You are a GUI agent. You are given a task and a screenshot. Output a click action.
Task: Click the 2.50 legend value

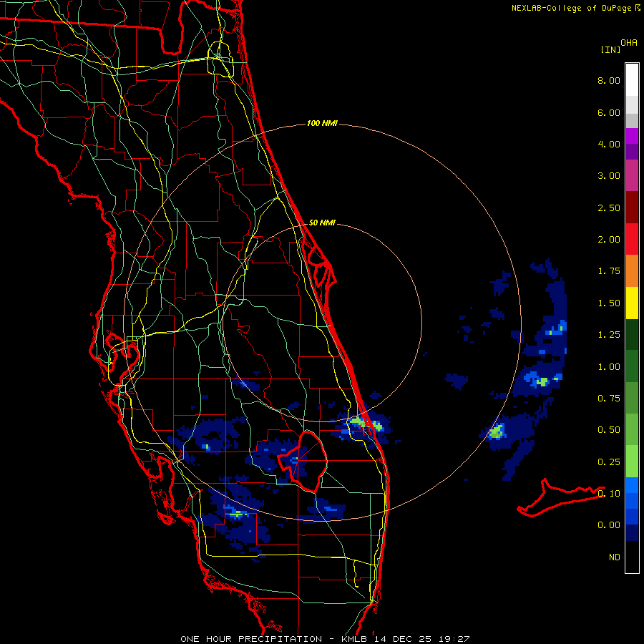[x=609, y=208]
